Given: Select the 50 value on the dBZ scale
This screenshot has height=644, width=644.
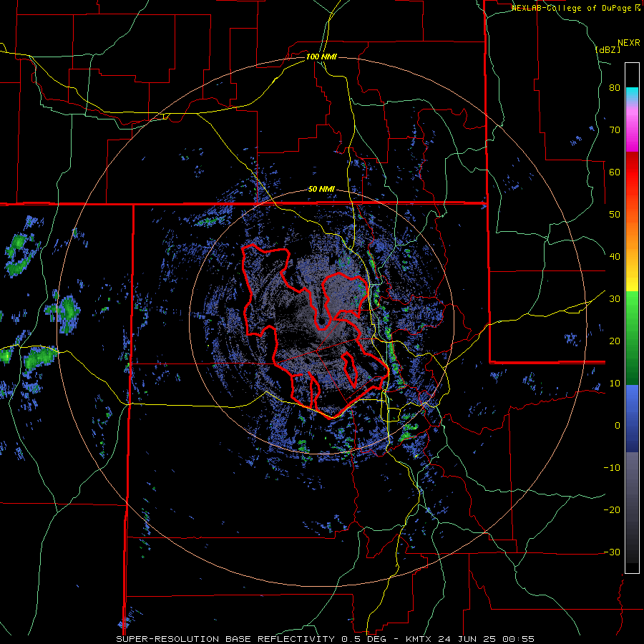Looking at the screenshot, I should click(615, 215).
